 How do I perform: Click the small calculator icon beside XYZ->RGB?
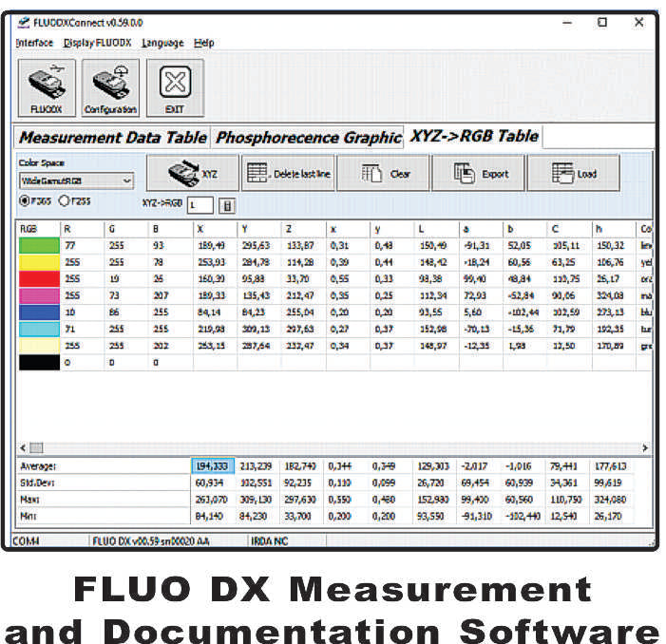(227, 205)
